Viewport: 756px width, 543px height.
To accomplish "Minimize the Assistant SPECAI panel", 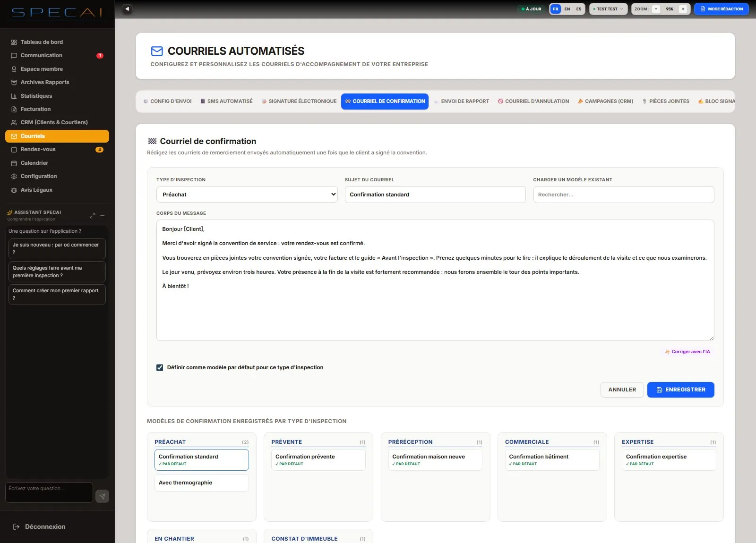I will click(102, 215).
